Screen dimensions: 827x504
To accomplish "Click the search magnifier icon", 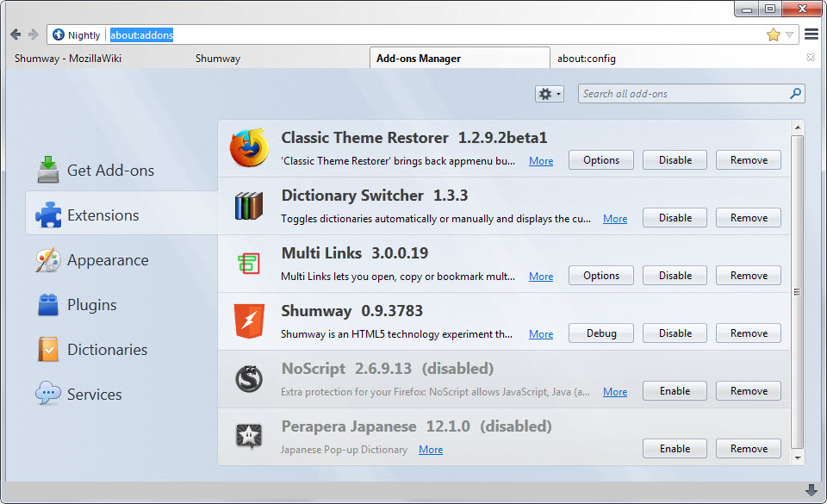I will tap(795, 94).
